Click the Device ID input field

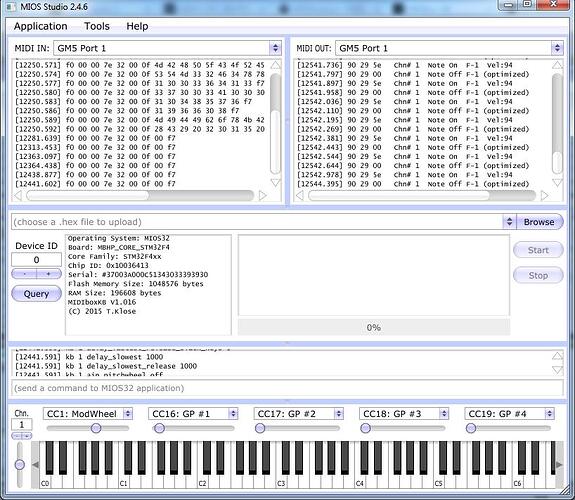coord(36,260)
